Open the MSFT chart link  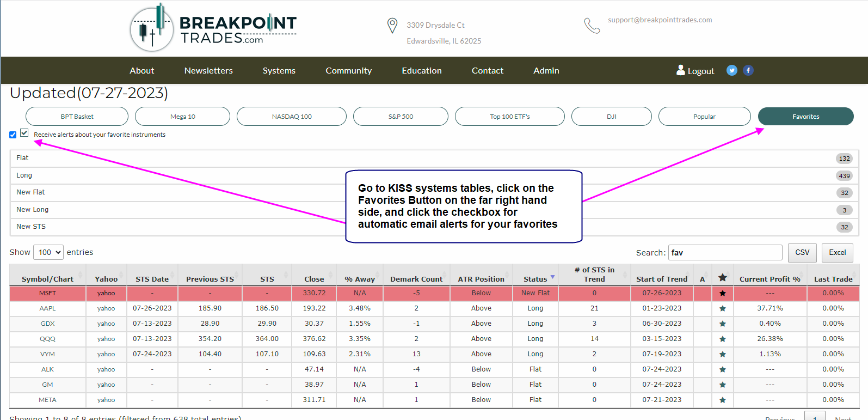pos(47,293)
